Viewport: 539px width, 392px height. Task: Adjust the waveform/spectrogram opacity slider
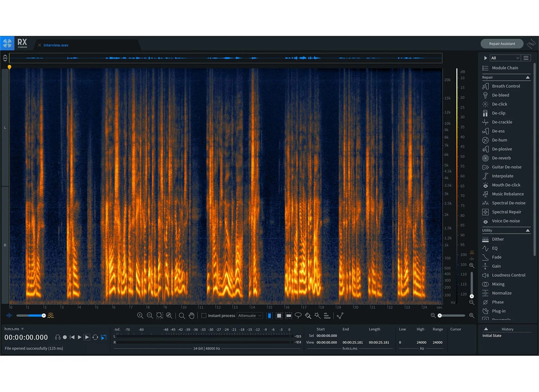point(44,316)
